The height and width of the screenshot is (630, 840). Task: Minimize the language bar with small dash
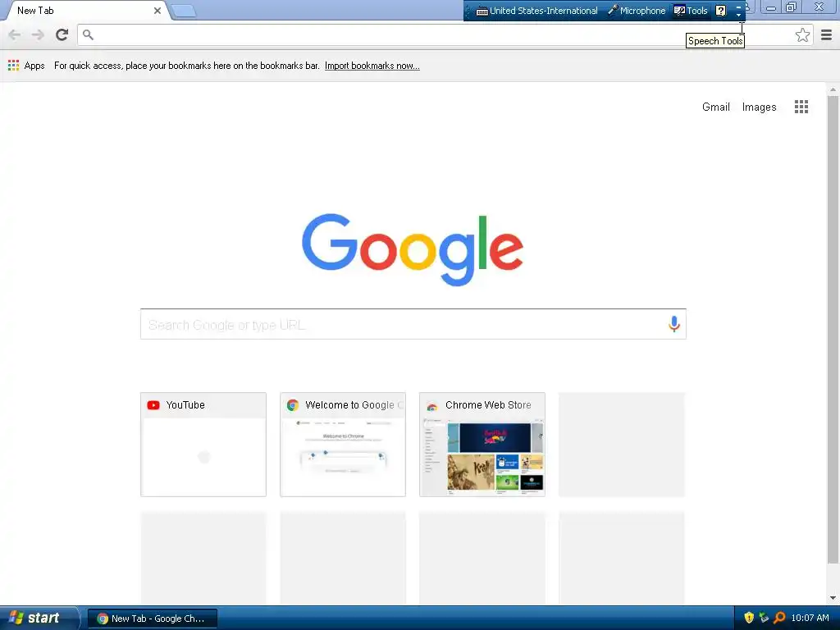(739, 7)
